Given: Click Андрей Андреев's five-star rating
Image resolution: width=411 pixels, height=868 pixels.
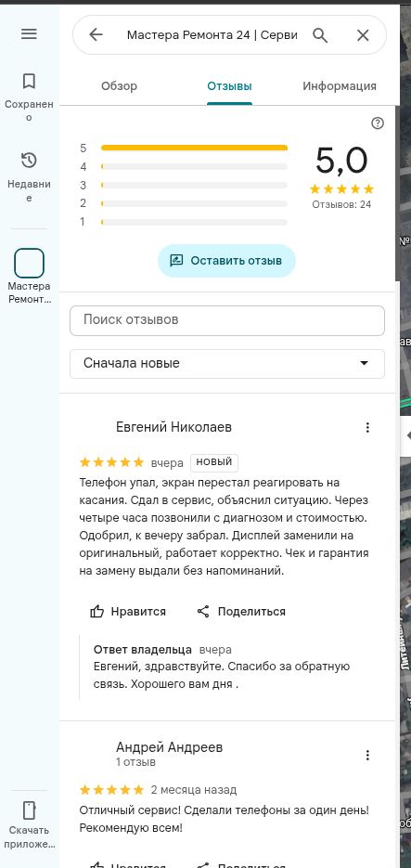Looking at the screenshot, I should (x=112, y=789).
